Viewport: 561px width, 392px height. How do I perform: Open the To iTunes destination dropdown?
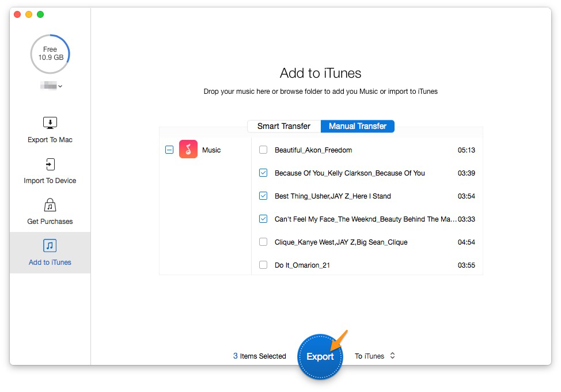tap(374, 356)
